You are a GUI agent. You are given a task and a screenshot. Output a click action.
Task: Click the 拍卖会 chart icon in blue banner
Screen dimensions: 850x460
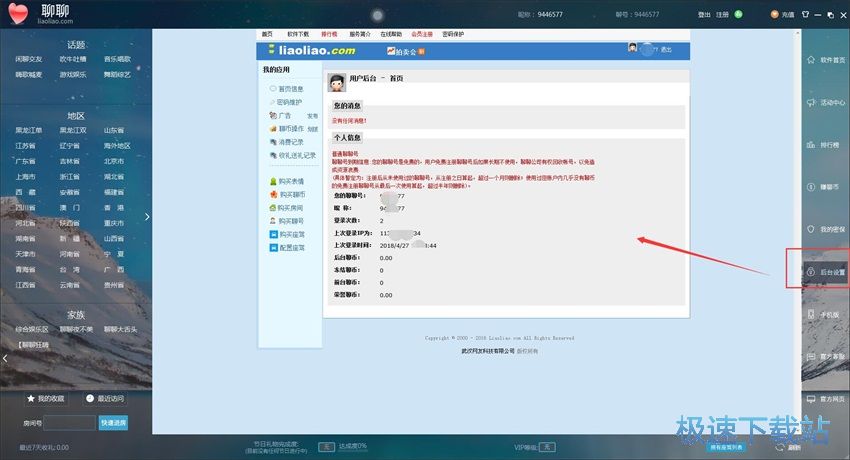pyautogui.click(x=390, y=51)
